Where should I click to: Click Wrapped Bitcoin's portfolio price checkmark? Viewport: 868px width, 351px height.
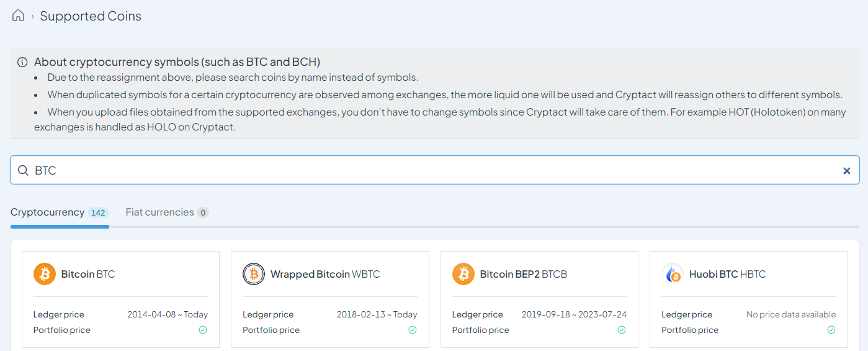(x=413, y=330)
